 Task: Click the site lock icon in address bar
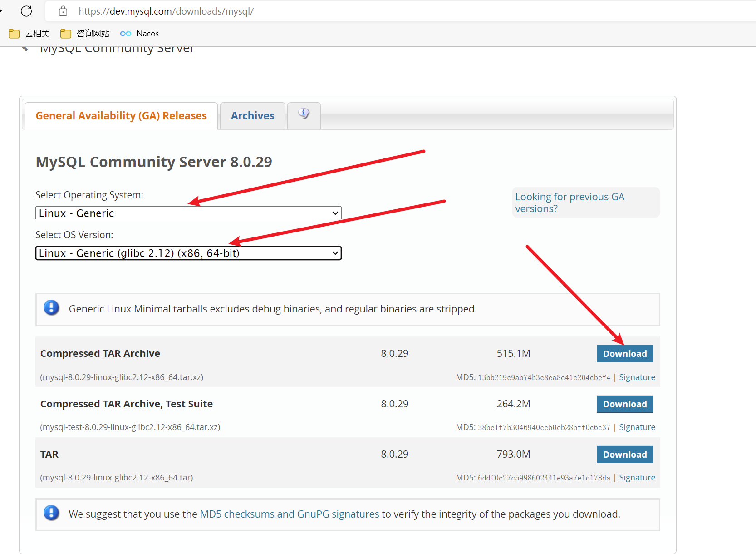(x=63, y=11)
